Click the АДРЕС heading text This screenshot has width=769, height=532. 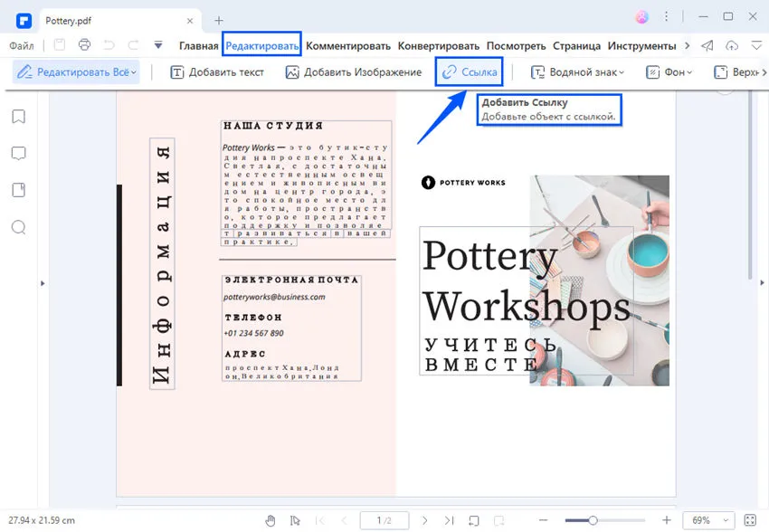[245, 354]
